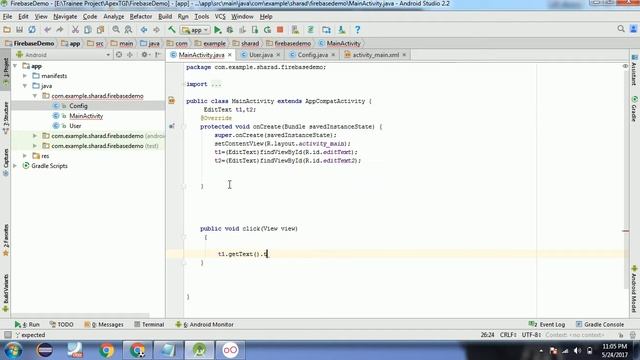Click the project panel settings gear icon
The image size is (640, 360).
[x=144, y=55]
